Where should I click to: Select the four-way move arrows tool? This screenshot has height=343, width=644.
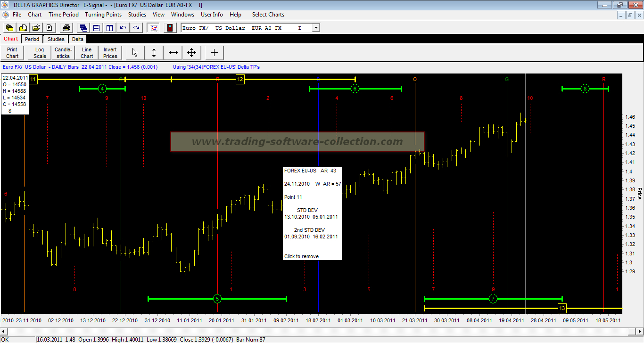click(191, 52)
